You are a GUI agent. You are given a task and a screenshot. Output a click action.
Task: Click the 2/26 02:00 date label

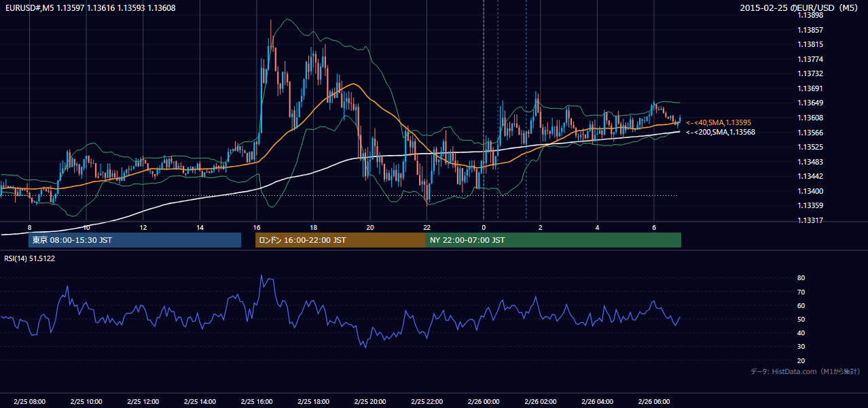[x=540, y=402]
